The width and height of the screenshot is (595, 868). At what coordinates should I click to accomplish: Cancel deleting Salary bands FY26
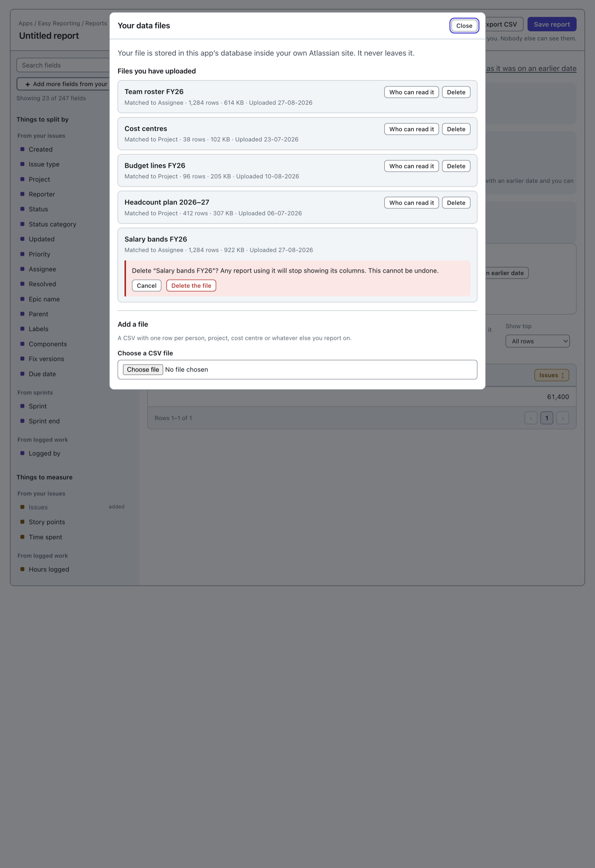pyautogui.click(x=146, y=286)
